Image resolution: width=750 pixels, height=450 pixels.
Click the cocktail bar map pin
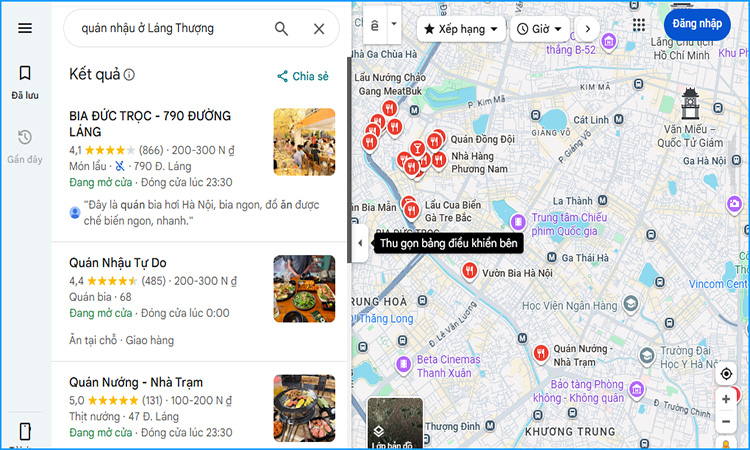click(417, 148)
